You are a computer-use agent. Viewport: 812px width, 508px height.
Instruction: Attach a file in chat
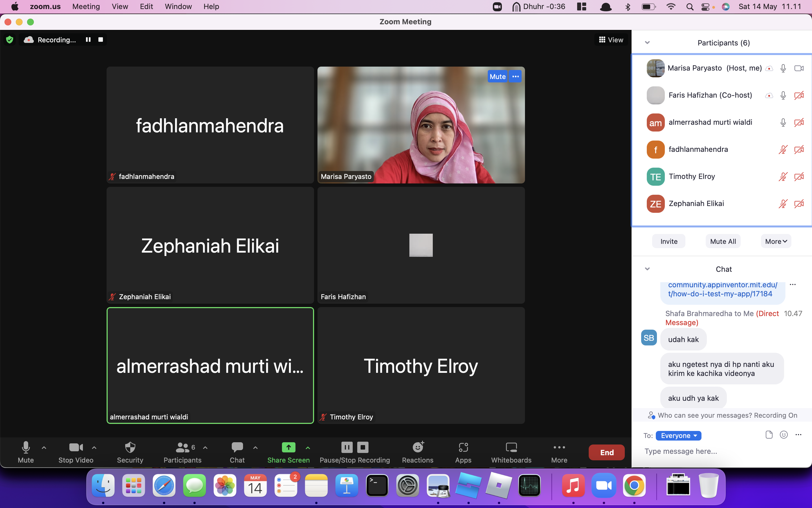[769, 435]
